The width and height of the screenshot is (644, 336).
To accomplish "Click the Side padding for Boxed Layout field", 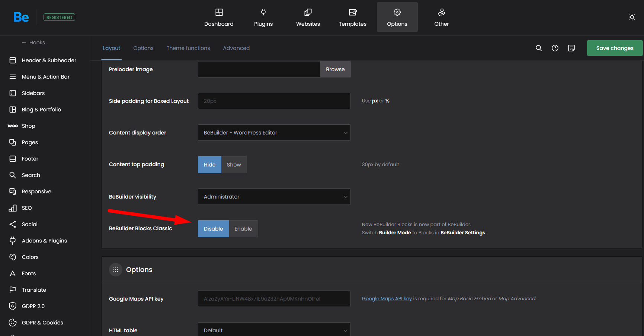I will [274, 101].
